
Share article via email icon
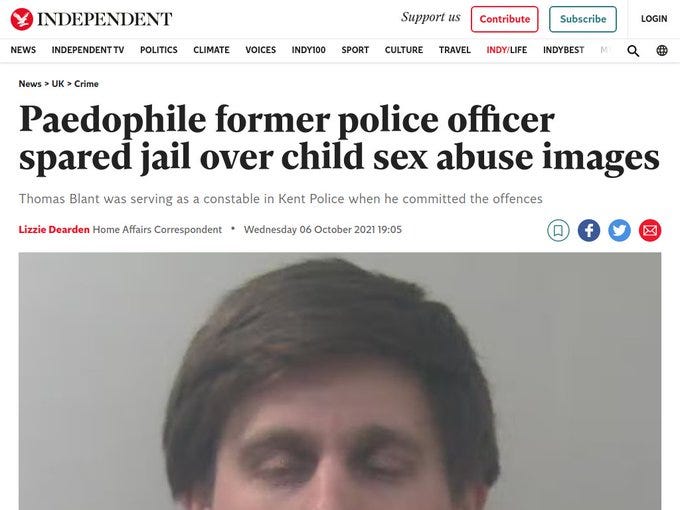(x=650, y=230)
